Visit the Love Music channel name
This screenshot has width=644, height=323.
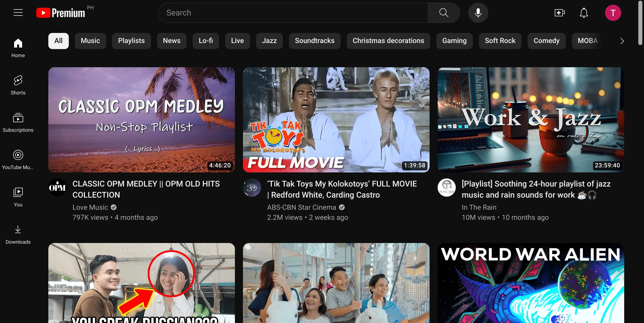90,207
